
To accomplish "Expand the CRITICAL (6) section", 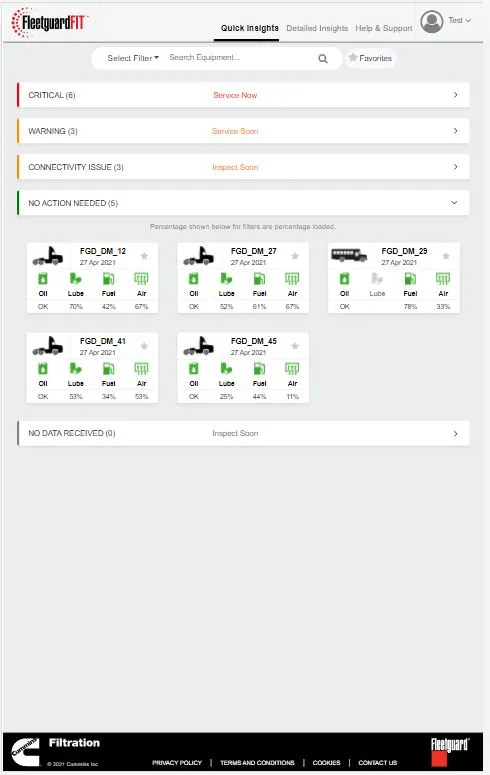I will point(243,95).
